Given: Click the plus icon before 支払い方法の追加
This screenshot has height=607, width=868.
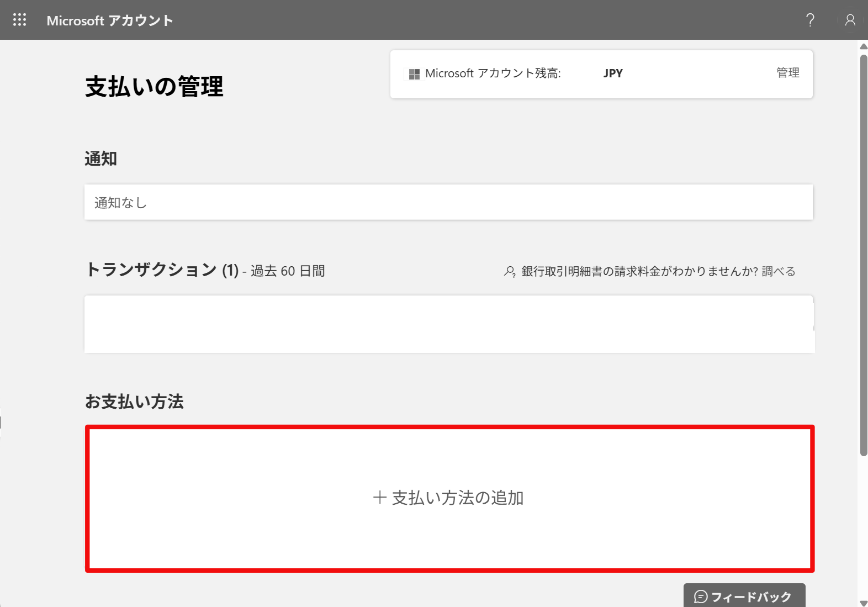Looking at the screenshot, I should click(x=379, y=498).
